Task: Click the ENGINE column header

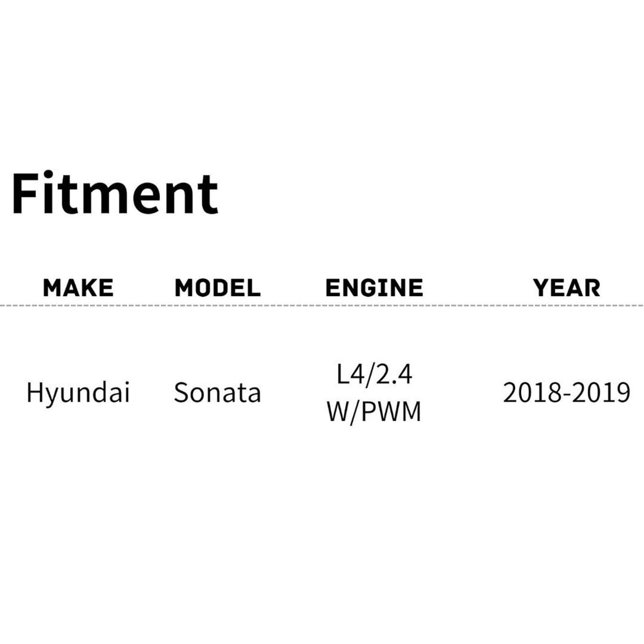Action: (374, 287)
